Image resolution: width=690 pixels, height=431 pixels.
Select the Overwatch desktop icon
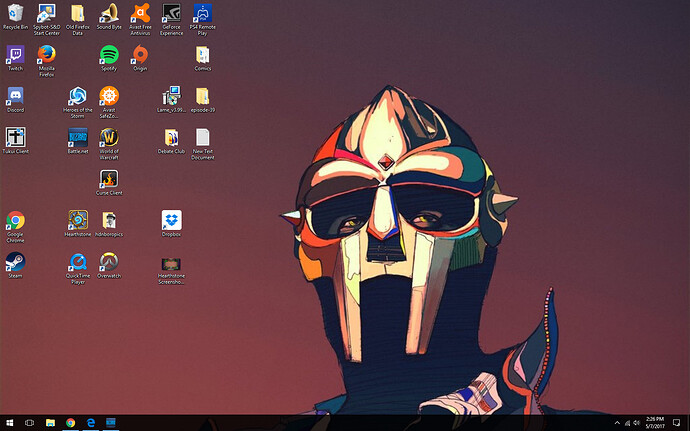tap(109, 262)
